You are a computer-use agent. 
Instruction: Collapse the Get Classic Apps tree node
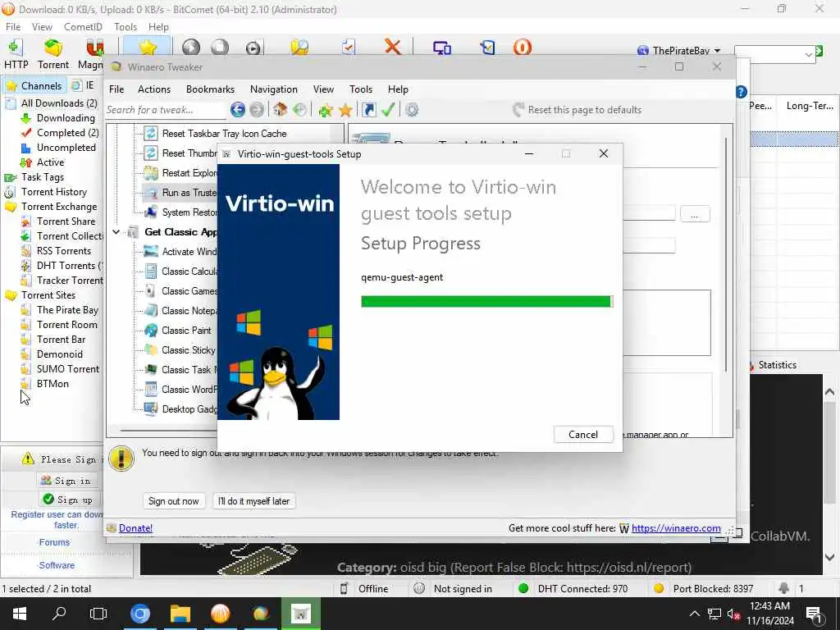(x=116, y=232)
